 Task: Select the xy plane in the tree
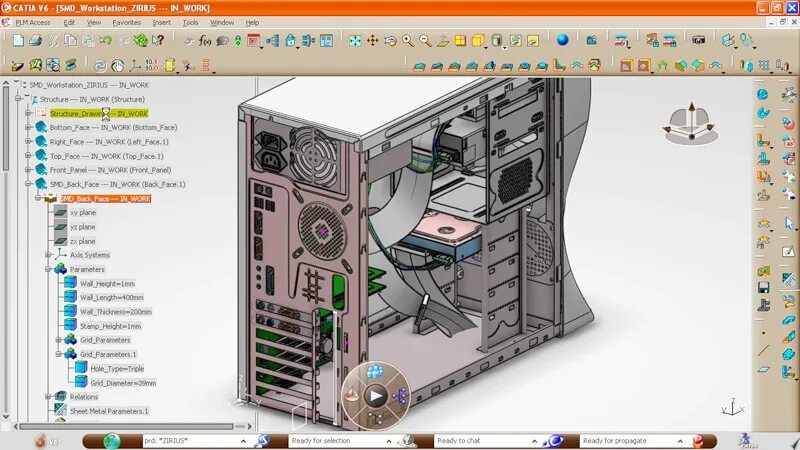coord(83,213)
